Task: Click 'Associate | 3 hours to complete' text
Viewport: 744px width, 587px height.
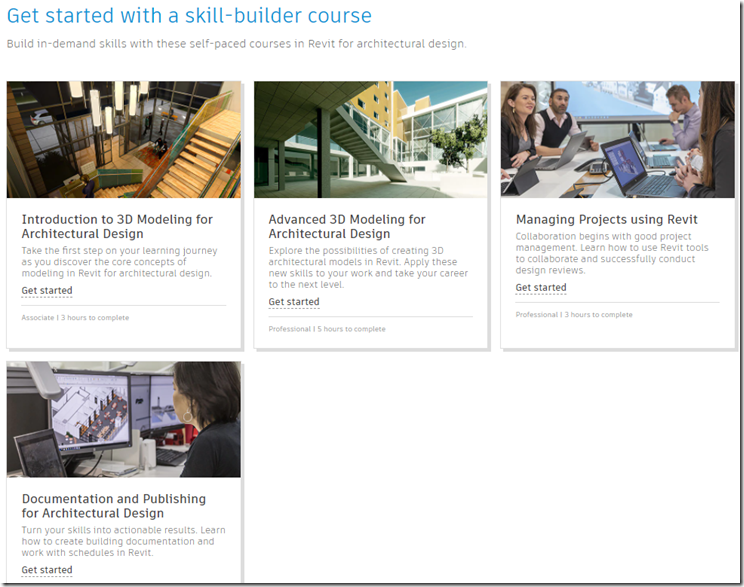Action: tap(75, 317)
